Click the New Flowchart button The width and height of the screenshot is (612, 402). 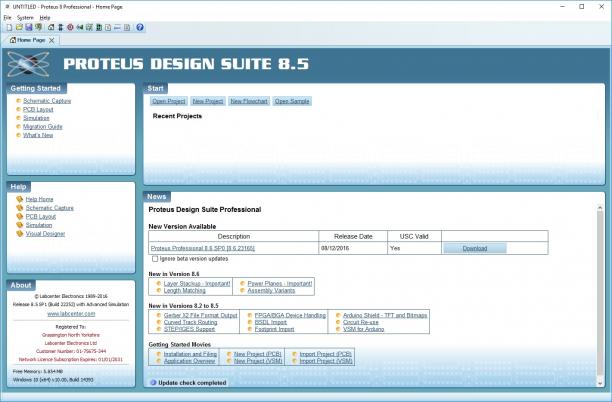coord(249,101)
